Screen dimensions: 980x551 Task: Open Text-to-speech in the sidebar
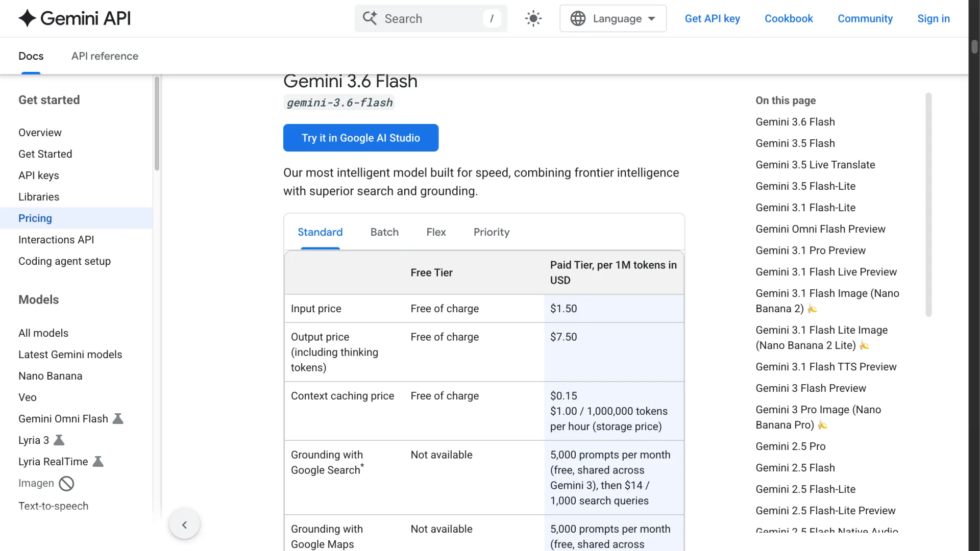pyautogui.click(x=53, y=506)
